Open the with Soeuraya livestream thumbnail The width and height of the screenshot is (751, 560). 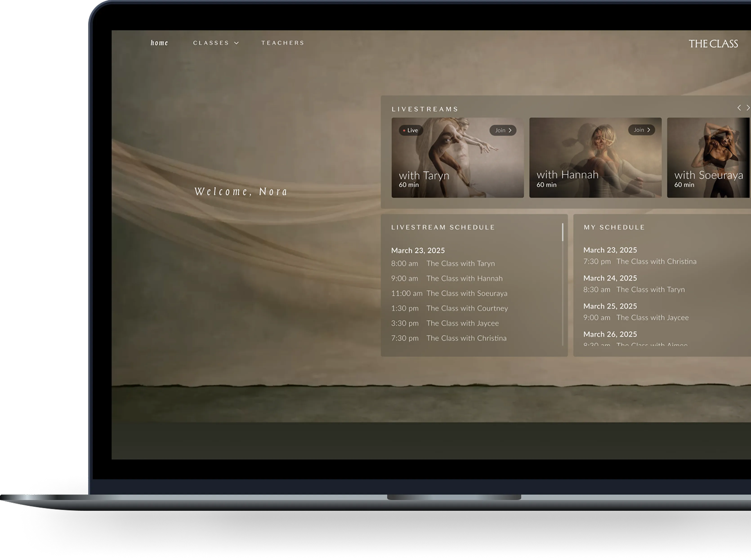[708, 158]
